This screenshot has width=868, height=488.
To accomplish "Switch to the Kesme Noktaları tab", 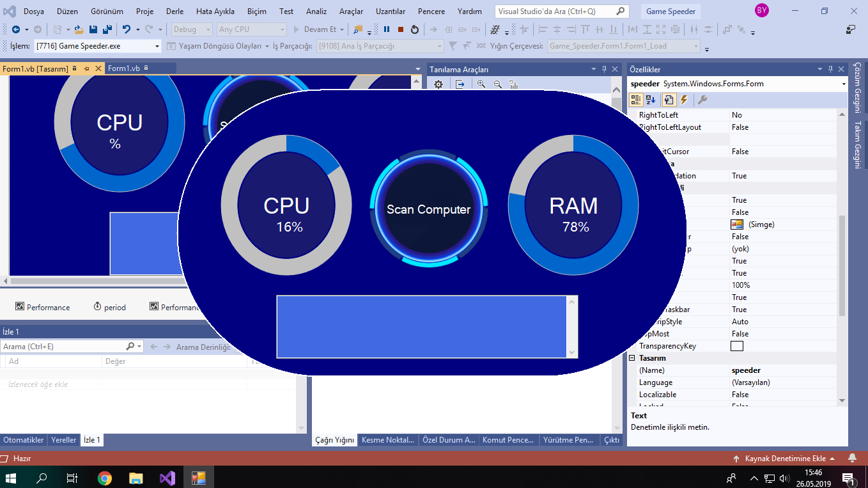I will point(387,440).
